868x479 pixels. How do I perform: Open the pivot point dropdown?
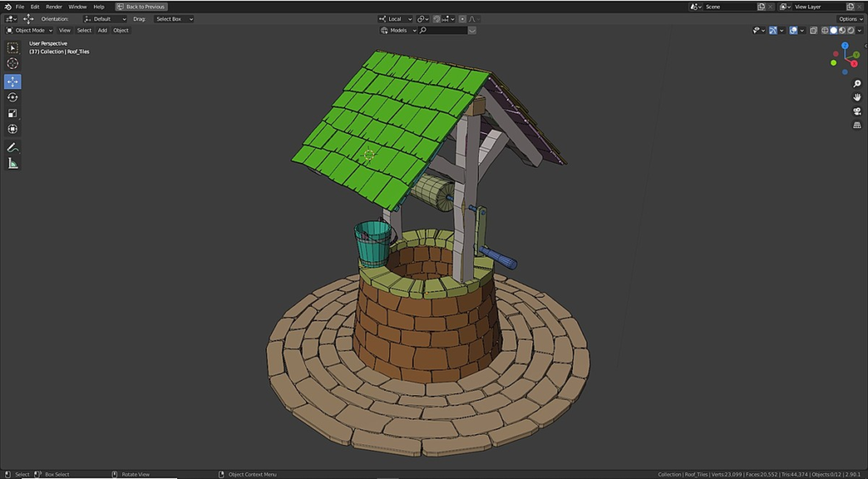(423, 19)
